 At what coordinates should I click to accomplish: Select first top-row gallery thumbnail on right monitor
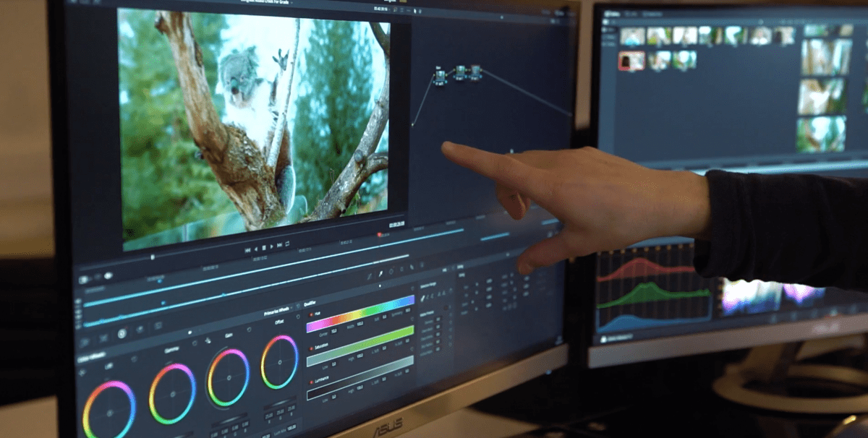632,36
